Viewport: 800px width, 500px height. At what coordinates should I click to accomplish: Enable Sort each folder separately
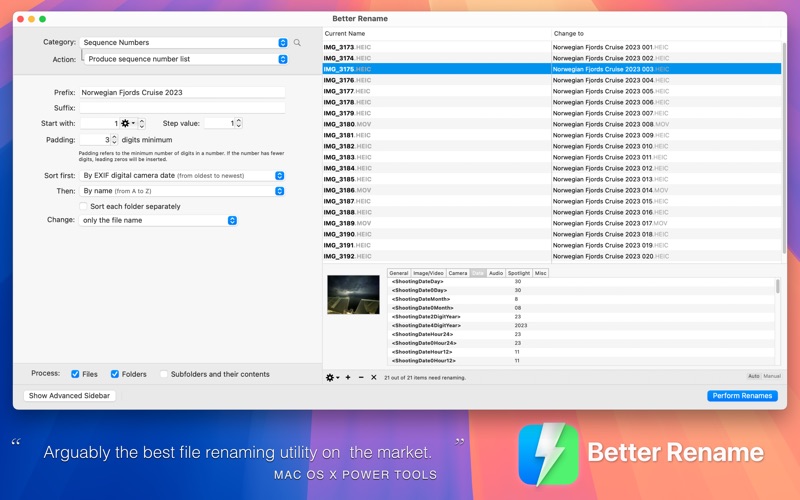(83, 206)
